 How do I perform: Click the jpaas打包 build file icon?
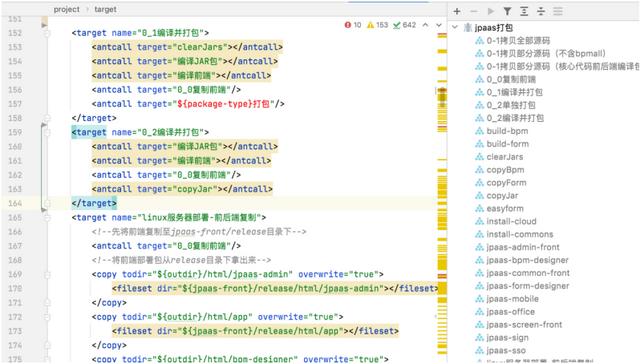click(x=468, y=27)
